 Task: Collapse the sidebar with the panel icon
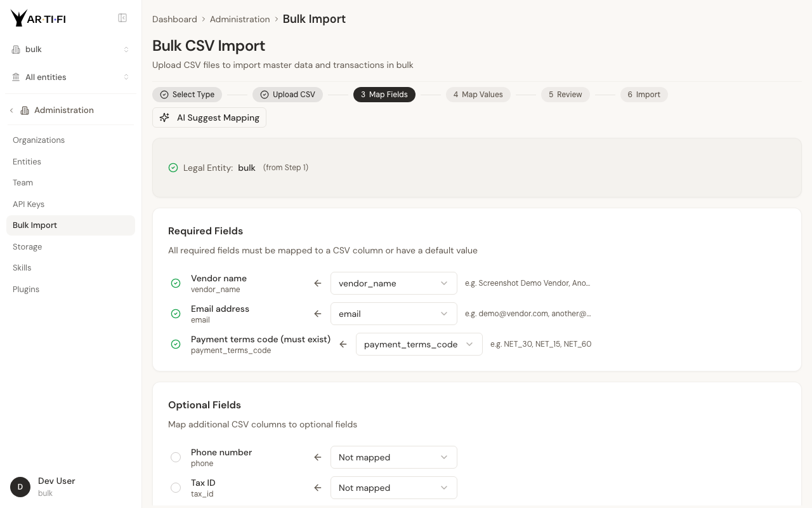(x=122, y=18)
